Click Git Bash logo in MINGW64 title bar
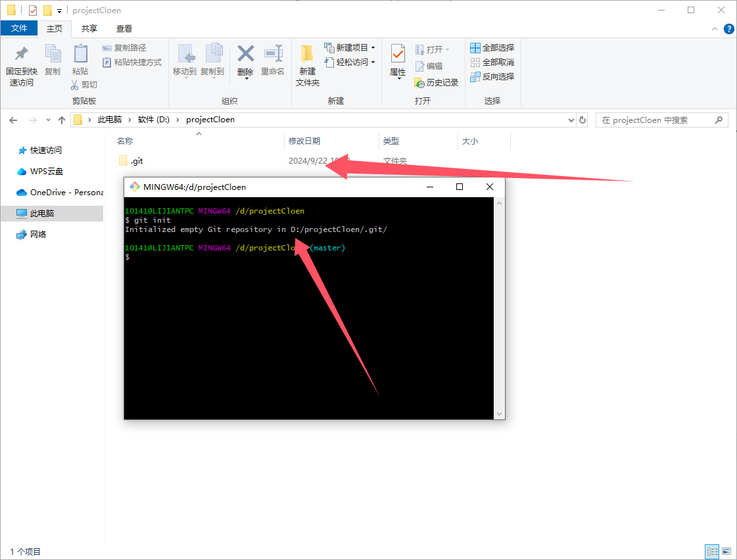This screenshot has width=737, height=560. (134, 187)
